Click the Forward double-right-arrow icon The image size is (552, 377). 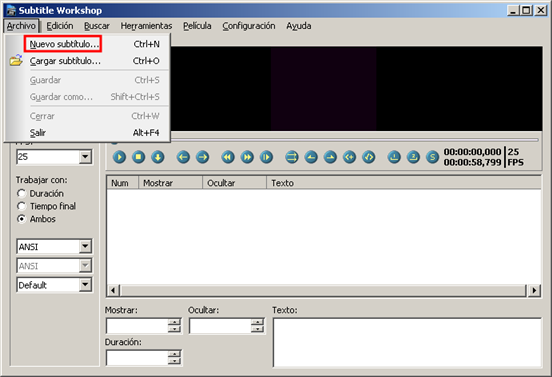pos(247,157)
